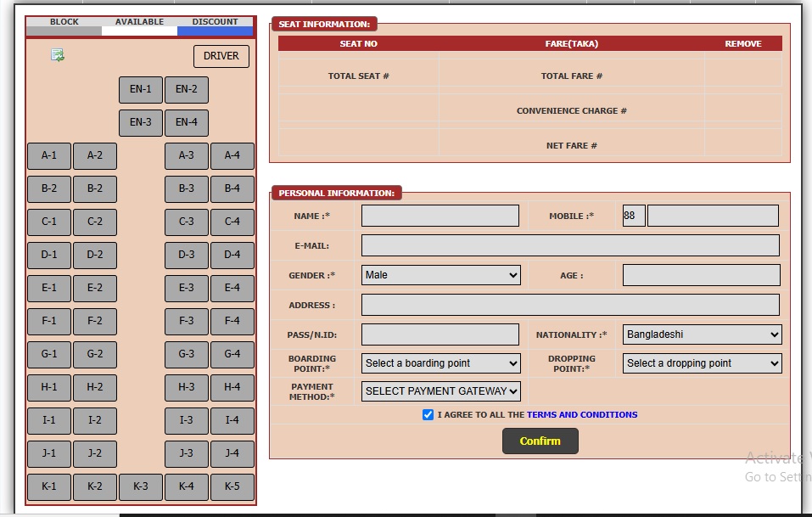812x517 pixels.
Task: Select seat EN-2
Action: point(187,90)
